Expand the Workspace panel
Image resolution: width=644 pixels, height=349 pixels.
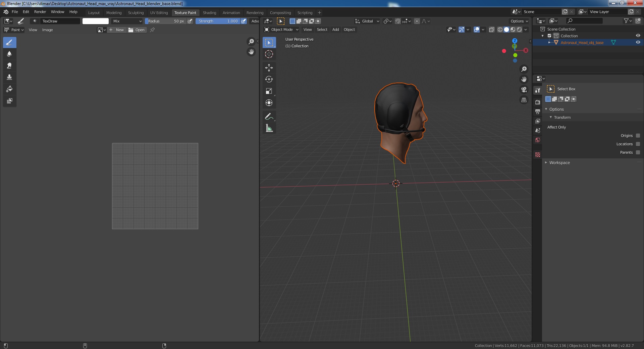pyautogui.click(x=559, y=163)
